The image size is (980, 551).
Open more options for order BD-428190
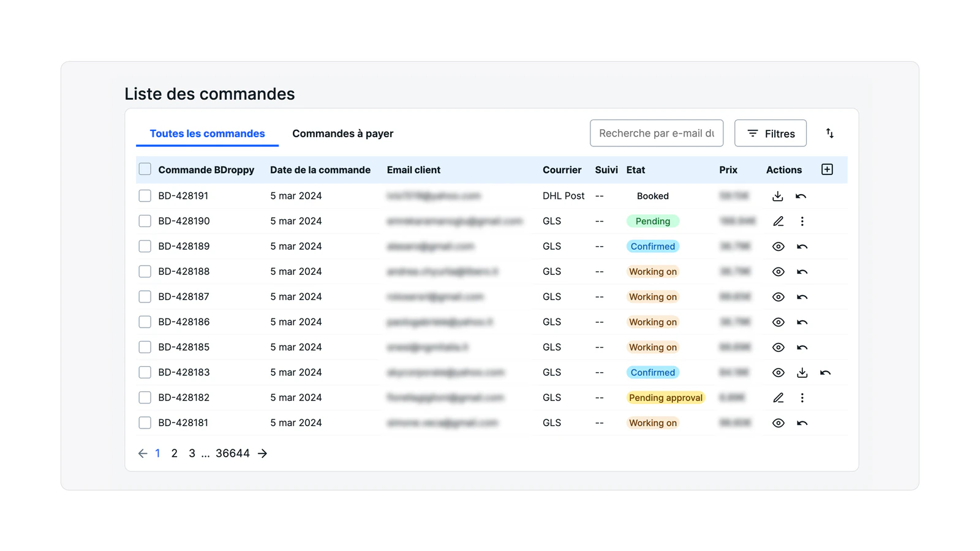[802, 221]
